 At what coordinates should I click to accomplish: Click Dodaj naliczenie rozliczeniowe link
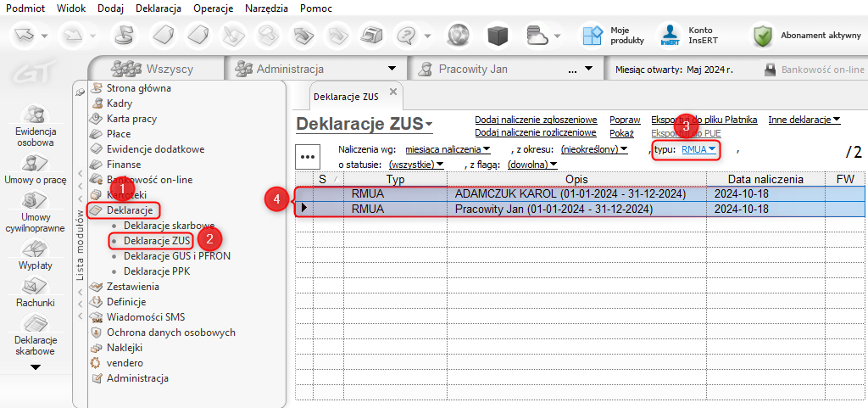pyautogui.click(x=536, y=133)
